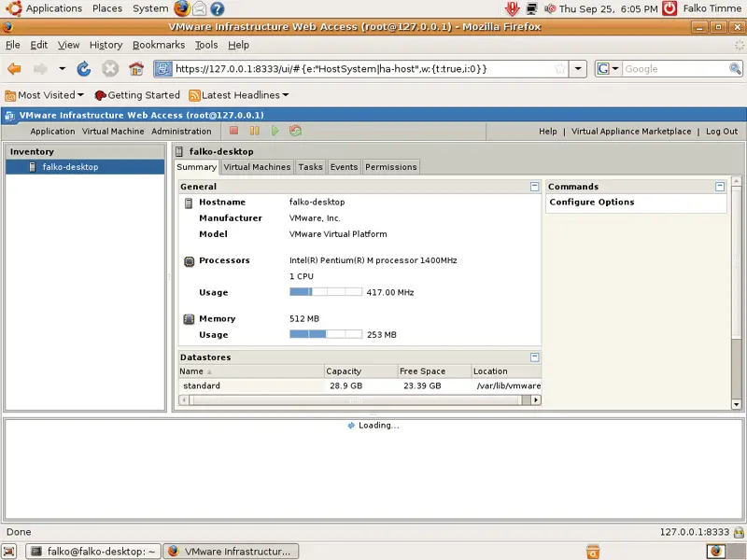Image resolution: width=747 pixels, height=560 pixels.
Task: Switch to the Tasks tab
Action: 310,167
